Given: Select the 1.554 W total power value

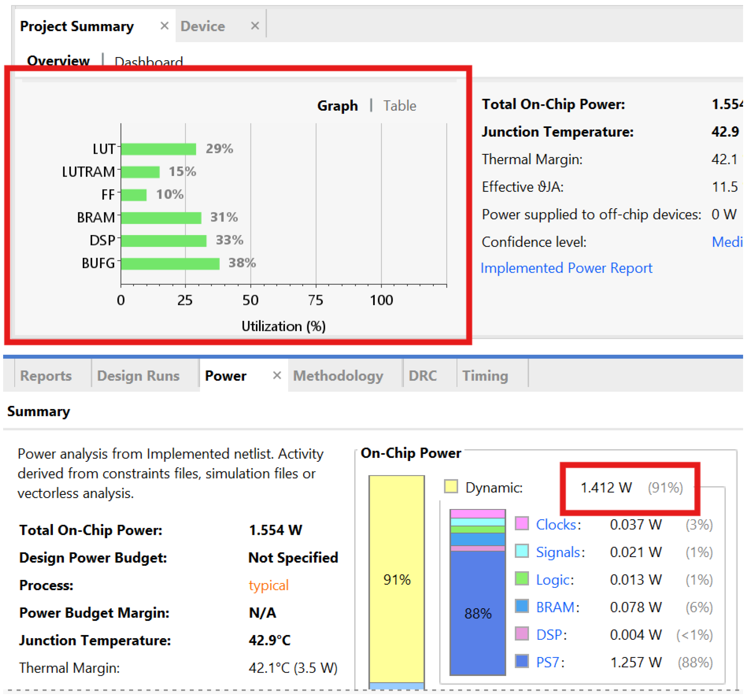Looking at the screenshot, I should click(275, 530).
